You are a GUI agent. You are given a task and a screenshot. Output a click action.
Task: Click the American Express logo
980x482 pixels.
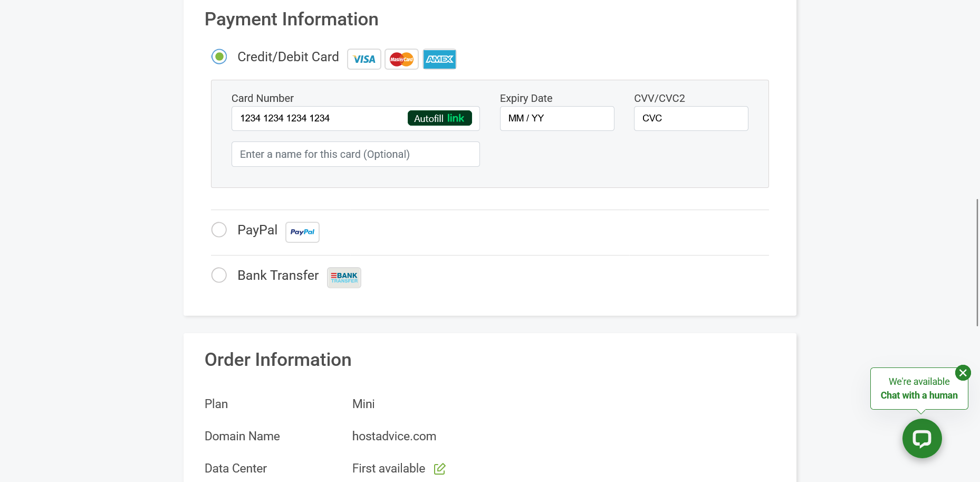click(x=439, y=59)
